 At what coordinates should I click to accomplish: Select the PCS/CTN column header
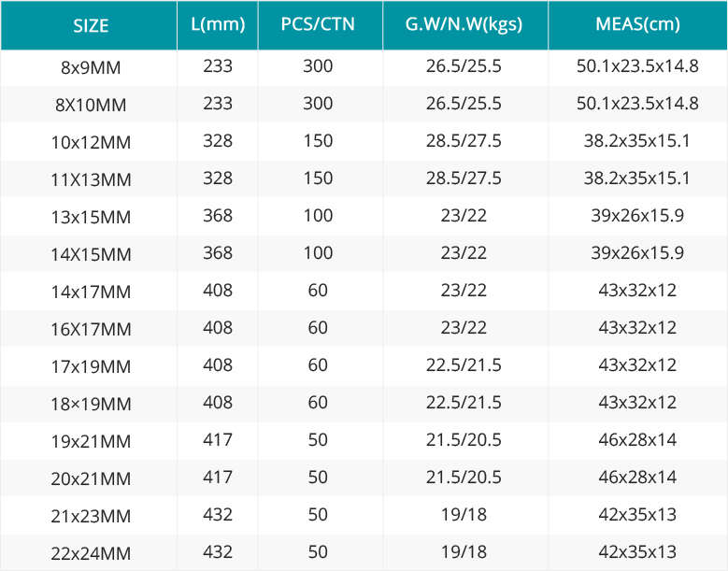pos(318,24)
